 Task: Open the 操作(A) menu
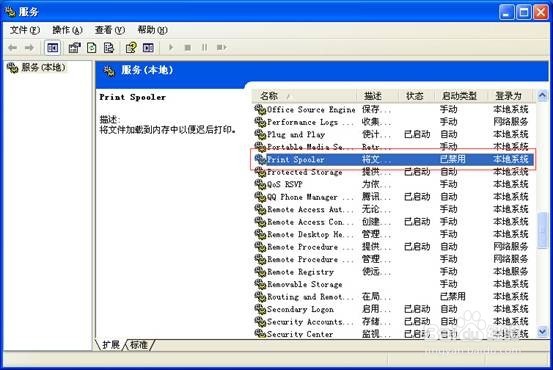[x=67, y=30]
